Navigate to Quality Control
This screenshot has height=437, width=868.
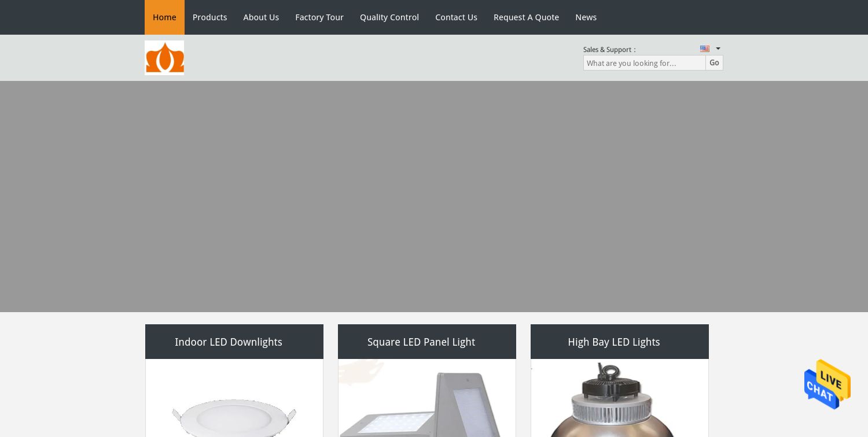click(389, 17)
